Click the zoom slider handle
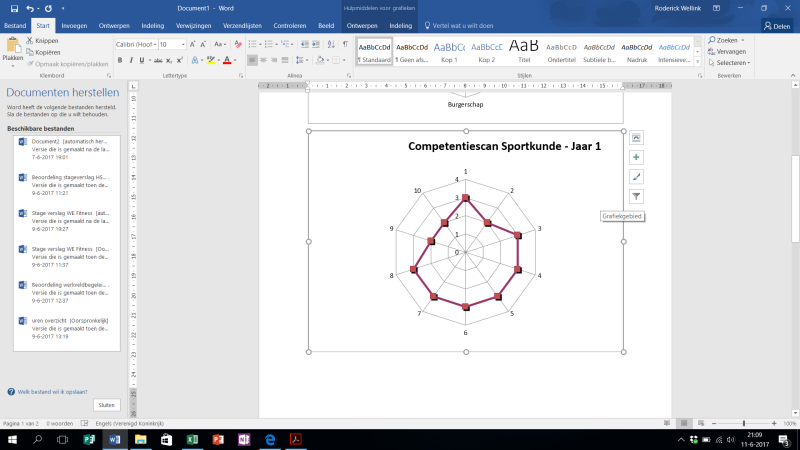The height and width of the screenshot is (450, 800). tap(744, 423)
